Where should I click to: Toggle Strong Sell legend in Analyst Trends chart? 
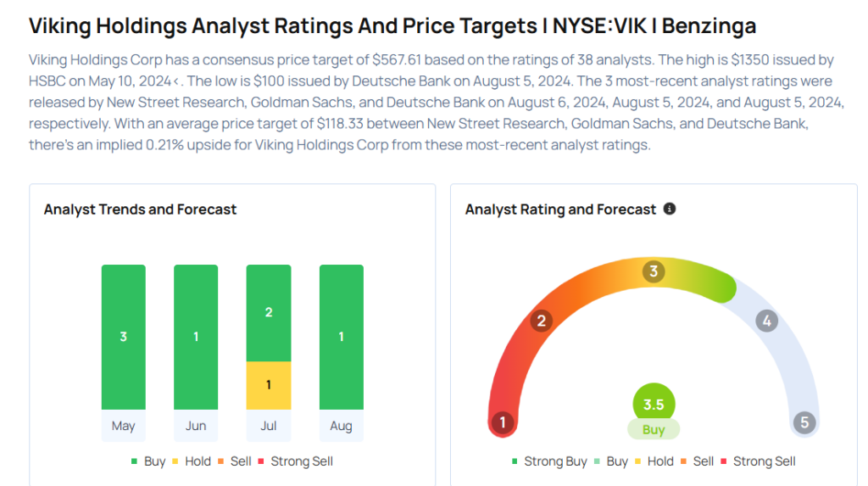[302, 461]
